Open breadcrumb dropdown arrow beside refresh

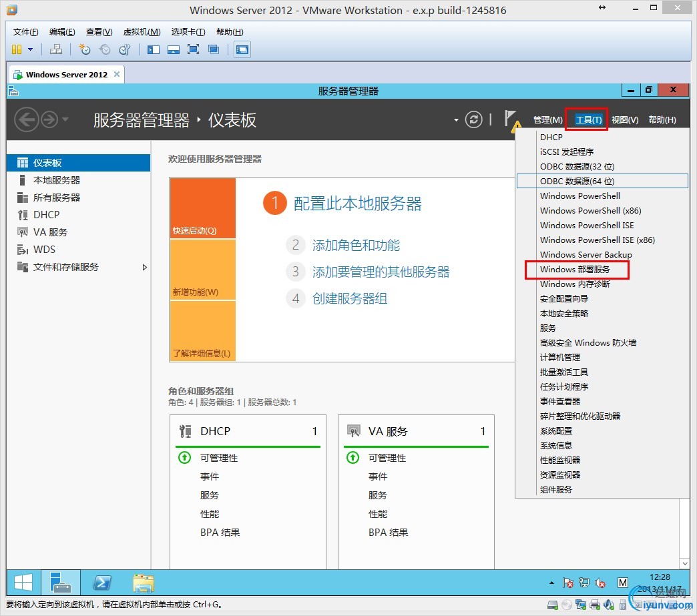point(456,119)
